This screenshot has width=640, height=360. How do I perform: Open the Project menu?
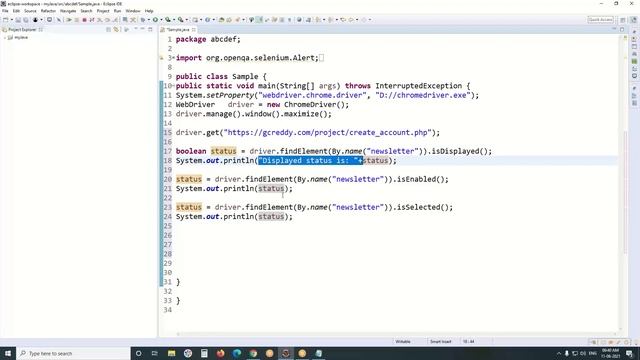[x=103, y=11]
